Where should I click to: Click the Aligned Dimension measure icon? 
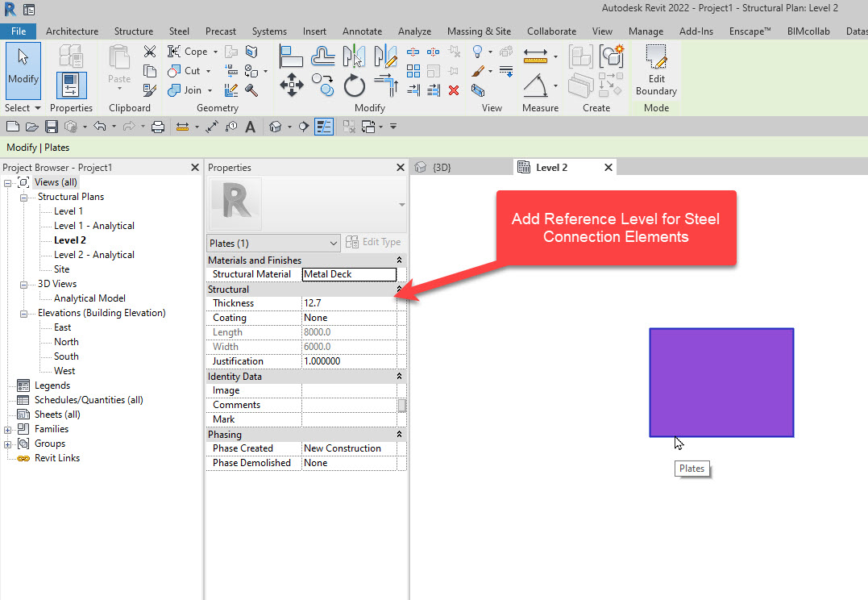point(535,56)
